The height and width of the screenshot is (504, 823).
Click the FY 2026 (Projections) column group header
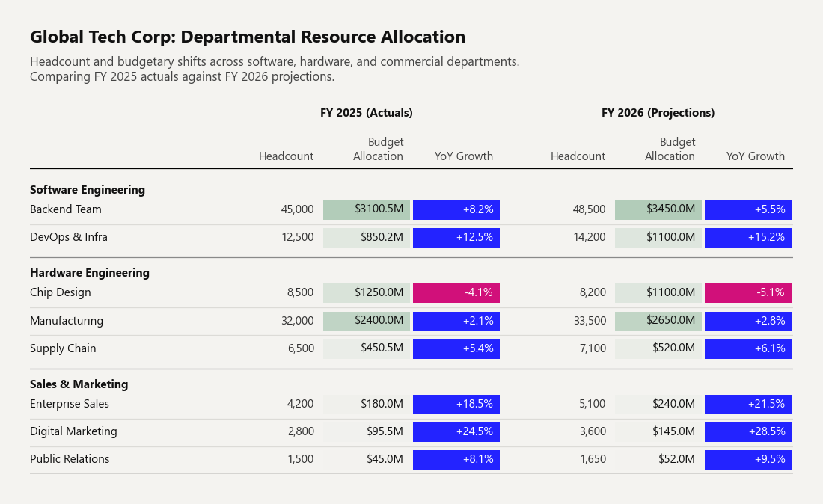coord(658,113)
